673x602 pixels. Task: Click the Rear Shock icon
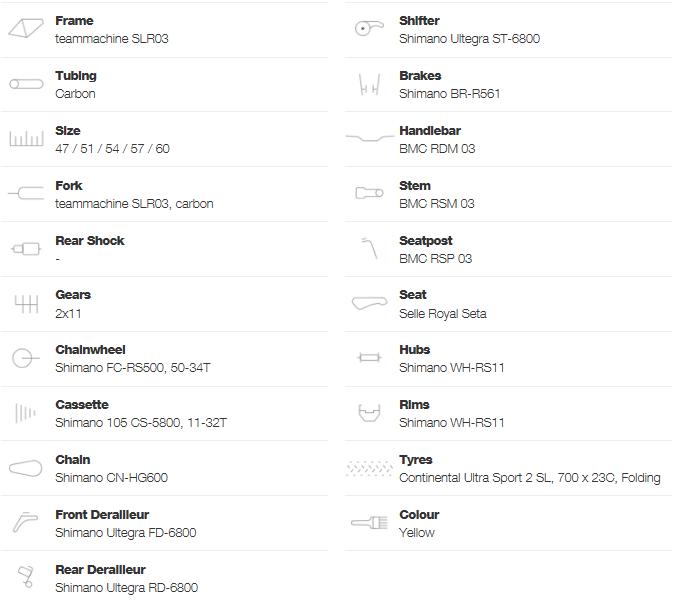tap(26, 248)
